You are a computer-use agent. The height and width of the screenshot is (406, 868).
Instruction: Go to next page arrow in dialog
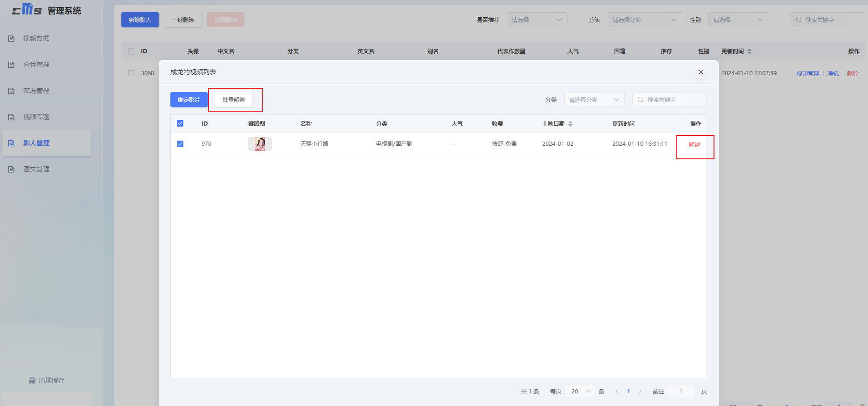(x=640, y=391)
